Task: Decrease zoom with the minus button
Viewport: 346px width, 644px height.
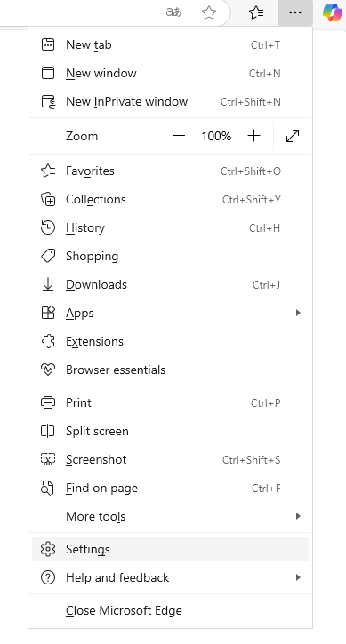Action: 179,136
